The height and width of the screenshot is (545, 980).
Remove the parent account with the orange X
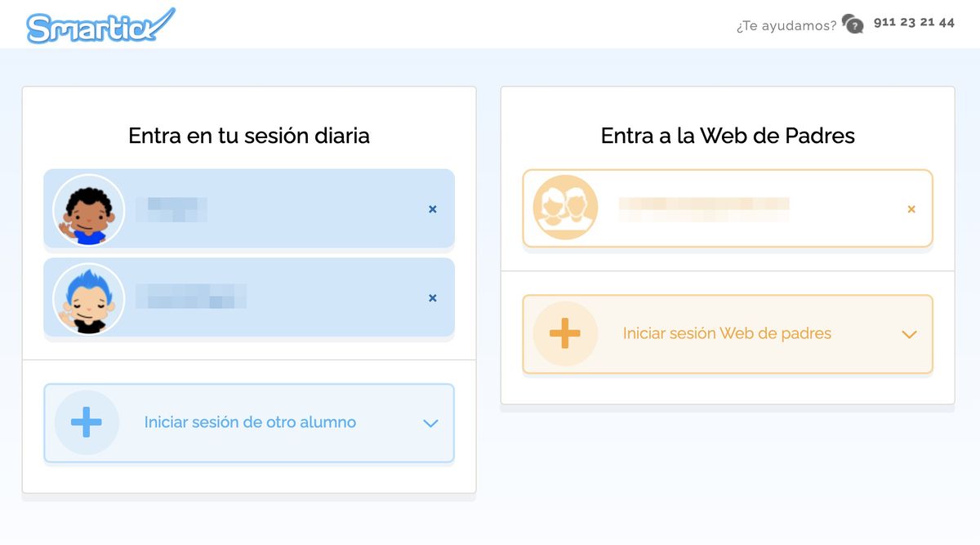click(x=911, y=209)
